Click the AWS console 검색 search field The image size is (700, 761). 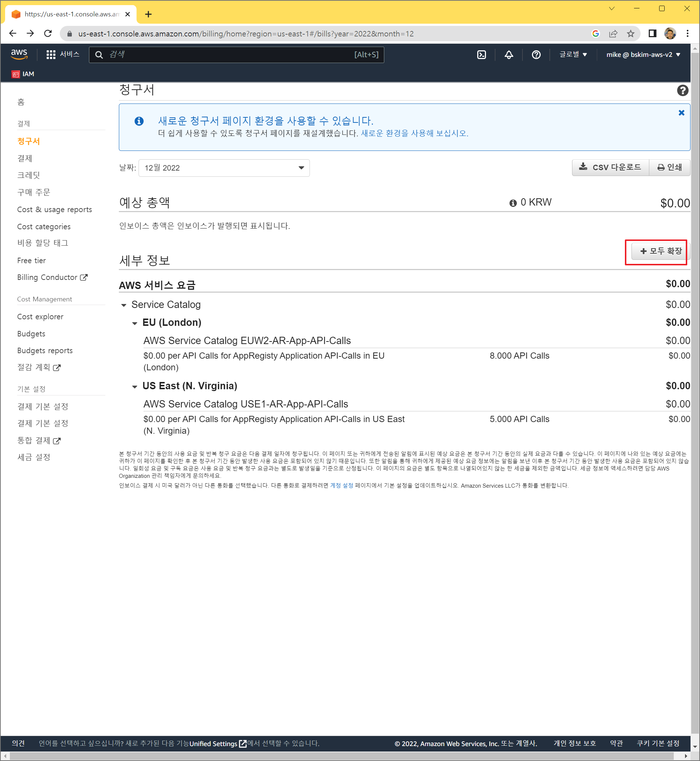click(236, 55)
